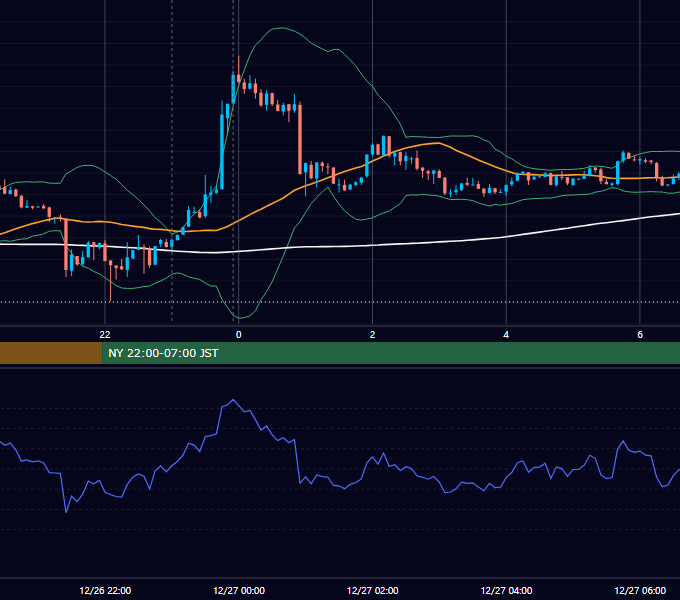
Task: Select the green NY session bar
Action: (391, 353)
